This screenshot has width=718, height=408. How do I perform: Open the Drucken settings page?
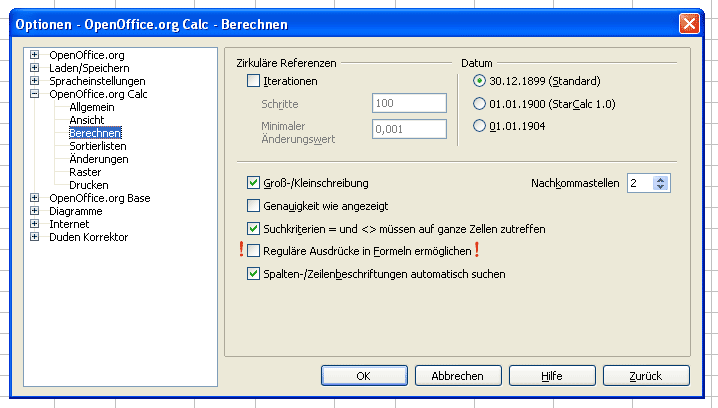[88, 185]
